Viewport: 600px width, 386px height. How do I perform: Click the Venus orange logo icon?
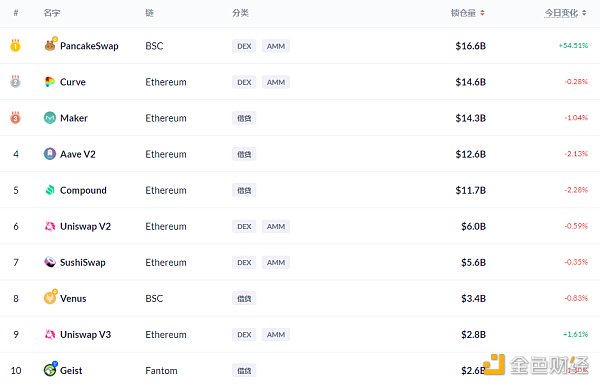[x=50, y=297]
